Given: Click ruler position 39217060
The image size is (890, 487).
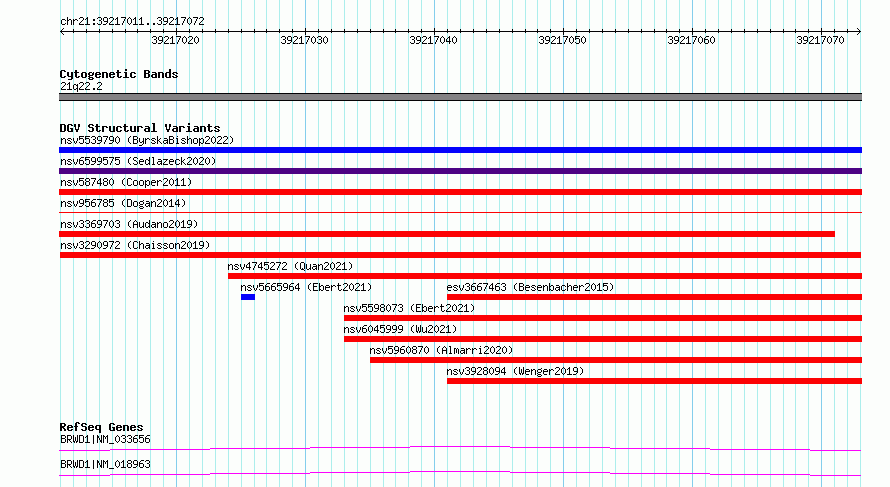Looking at the screenshot, I should coord(691,40).
